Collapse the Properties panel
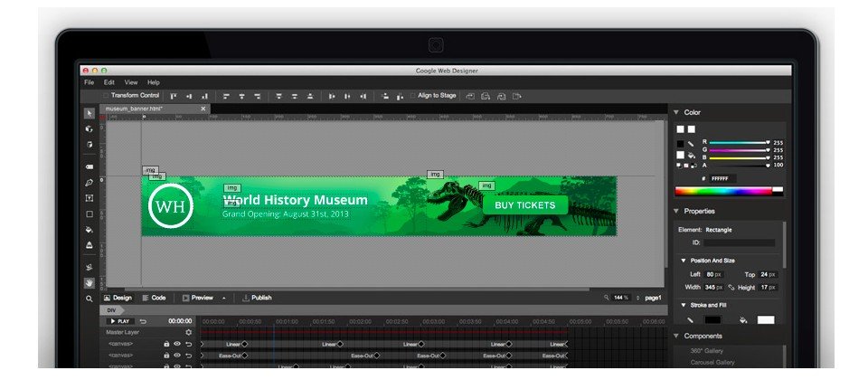The height and width of the screenshot is (380, 868). click(676, 211)
